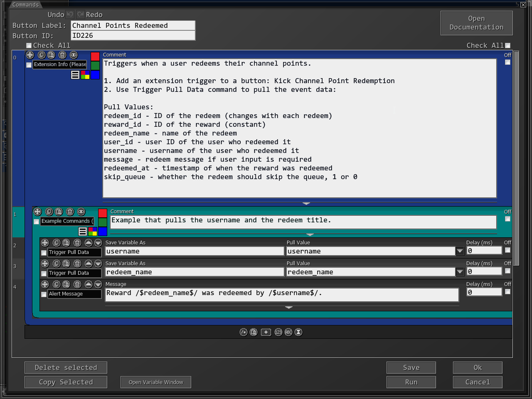Image resolution: width=532 pixels, height=399 pixels.
Task: Move the redeem_name Trigger Pull Data row up
Action: [89, 264]
